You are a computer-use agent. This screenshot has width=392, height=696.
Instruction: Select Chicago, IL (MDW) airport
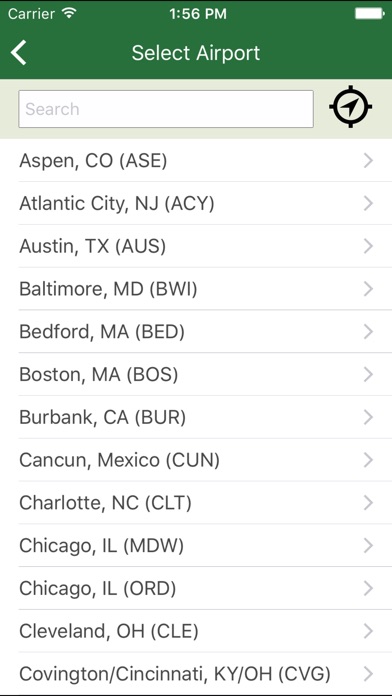(x=196, y=546)
